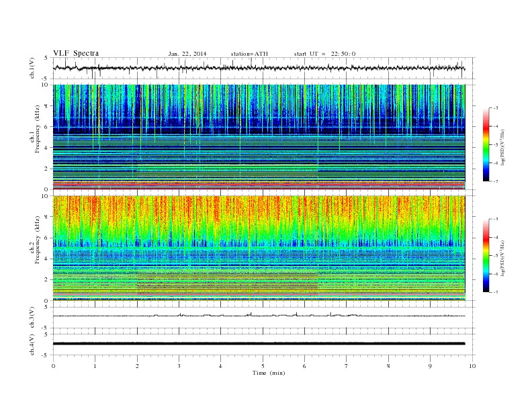Click inside the ch.2 red-yellow spectrogram panel

pos(259,248)
